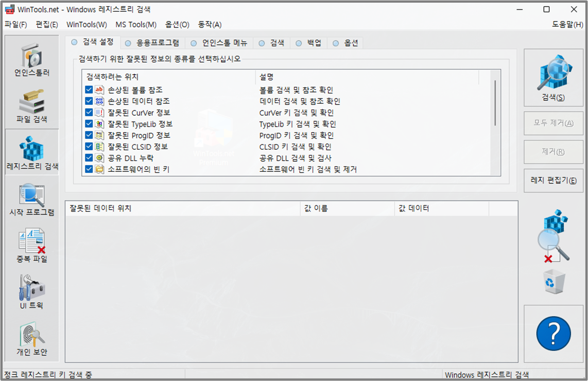Toggle 소프트웨어의 빈 키 checkbox
Screen dimensions: 588x381
coord(89,169)
